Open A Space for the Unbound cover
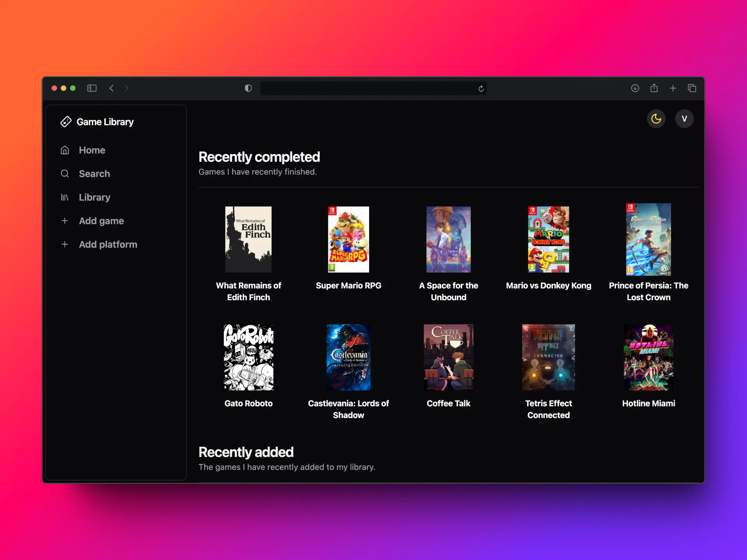 pyautogui.click(x=448, y=239)
